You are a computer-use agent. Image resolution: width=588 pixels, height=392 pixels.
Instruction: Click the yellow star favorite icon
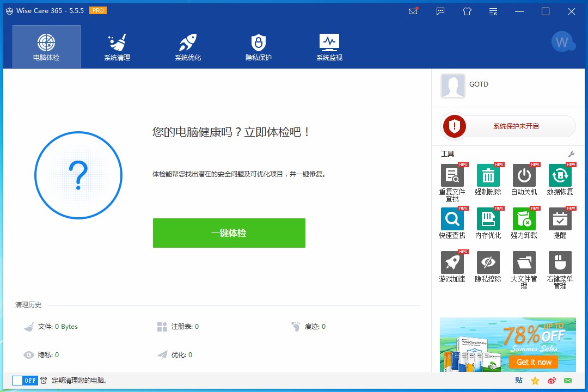pos(535,381)
